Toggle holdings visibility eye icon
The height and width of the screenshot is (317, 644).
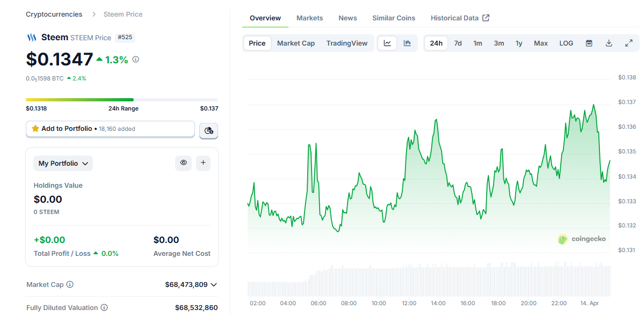[x=183, y=163]
